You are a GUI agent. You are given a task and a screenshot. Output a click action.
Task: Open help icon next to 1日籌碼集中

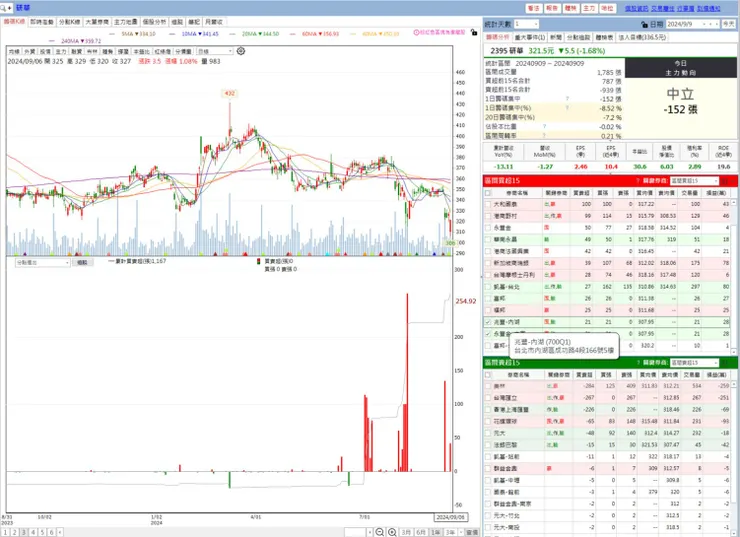[x=567, y=99]
